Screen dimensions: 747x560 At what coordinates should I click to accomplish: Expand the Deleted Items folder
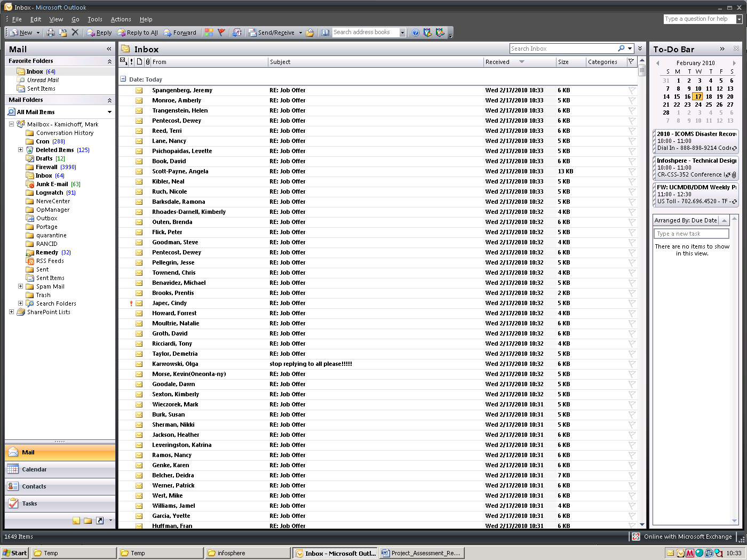tap(20, 150)
